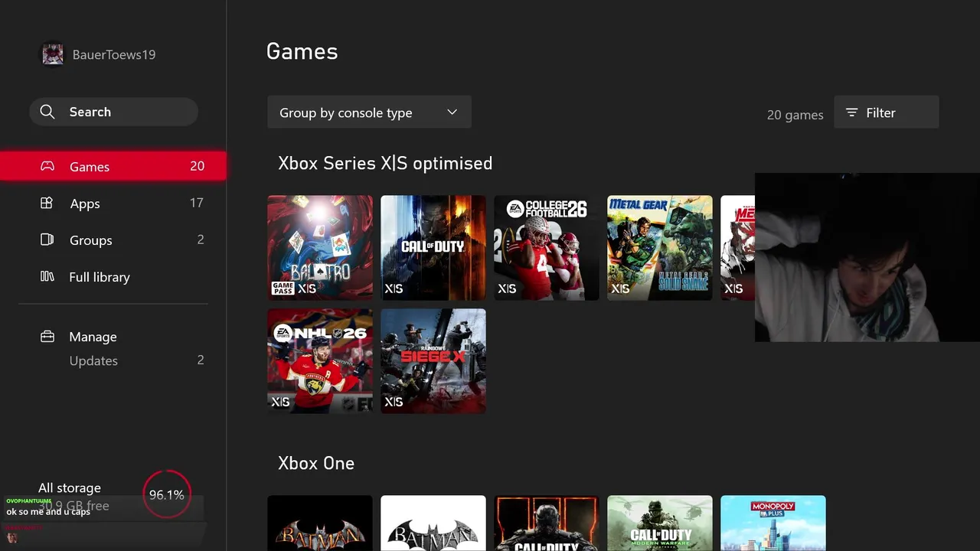Click the Game Pass badge on Balatro
The image size is (980, 551).
click(x=283, y=289)
